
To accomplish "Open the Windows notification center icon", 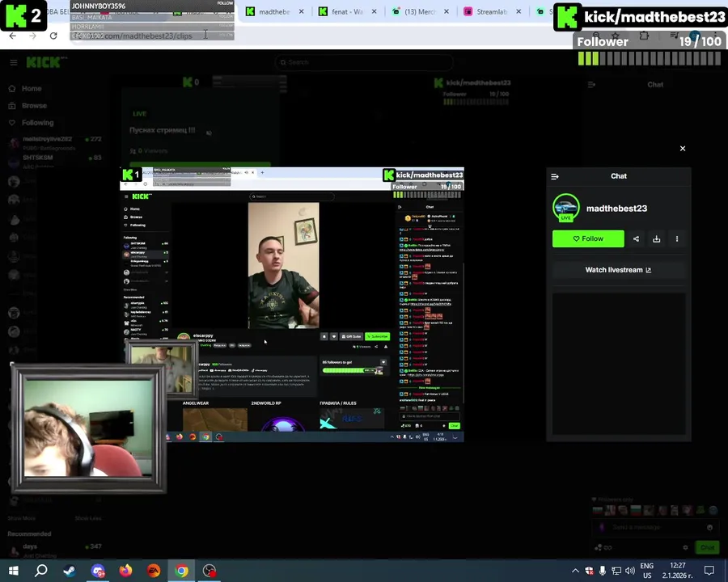I will (x=709, y=571).
